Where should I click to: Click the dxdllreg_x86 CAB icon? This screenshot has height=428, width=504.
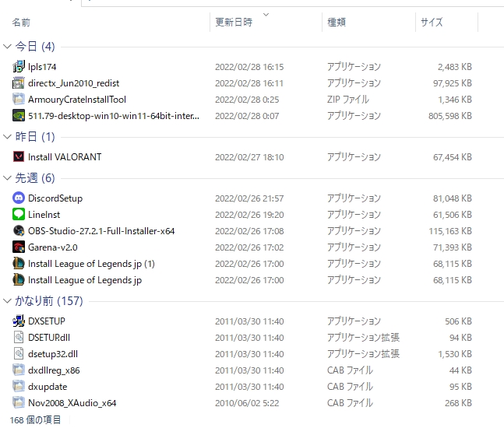(x=19, y=370)
